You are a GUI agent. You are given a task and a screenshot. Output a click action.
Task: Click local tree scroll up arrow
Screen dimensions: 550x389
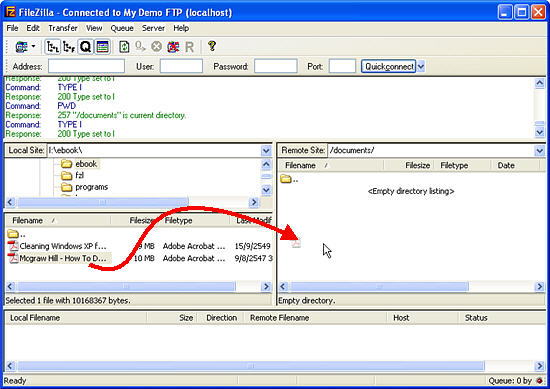[x=267, y=164]
